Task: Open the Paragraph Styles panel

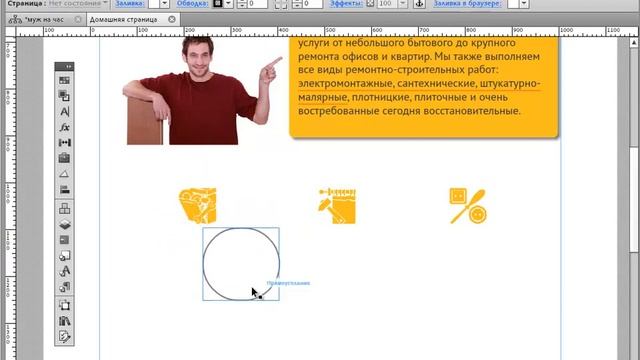Action: [x=64, y=287]
